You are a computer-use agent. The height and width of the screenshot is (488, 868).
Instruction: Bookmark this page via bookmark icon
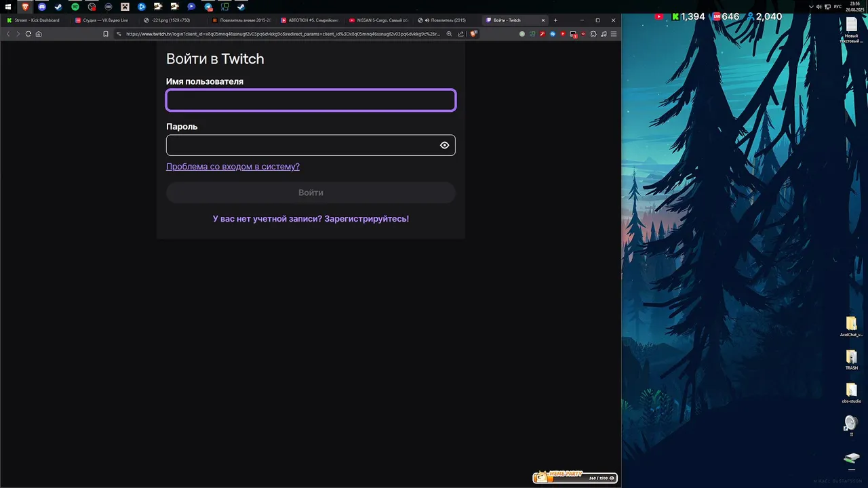pyautogui.click(x=106, y=34)
